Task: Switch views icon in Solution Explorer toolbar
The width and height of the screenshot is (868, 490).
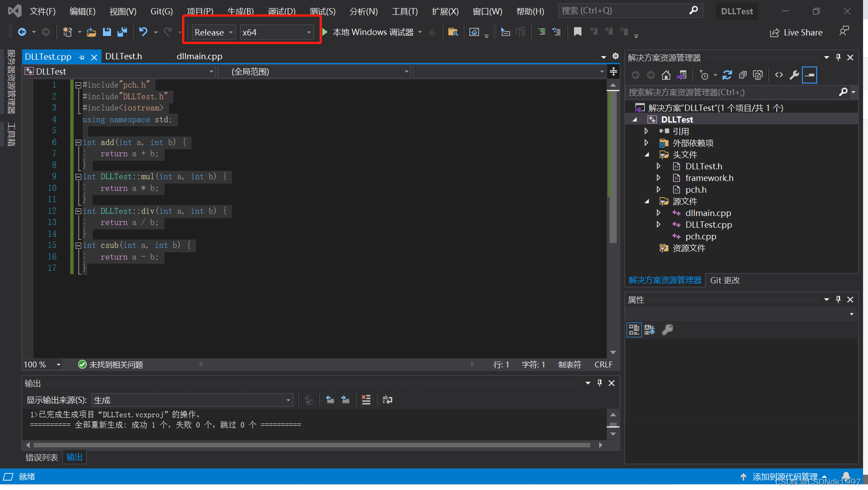Action: click(681, 75)
